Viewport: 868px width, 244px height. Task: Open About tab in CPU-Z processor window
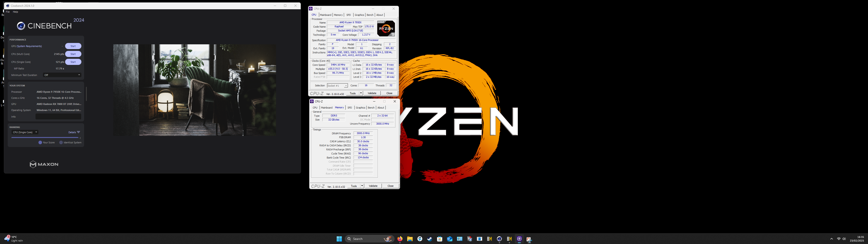point(380,15)
